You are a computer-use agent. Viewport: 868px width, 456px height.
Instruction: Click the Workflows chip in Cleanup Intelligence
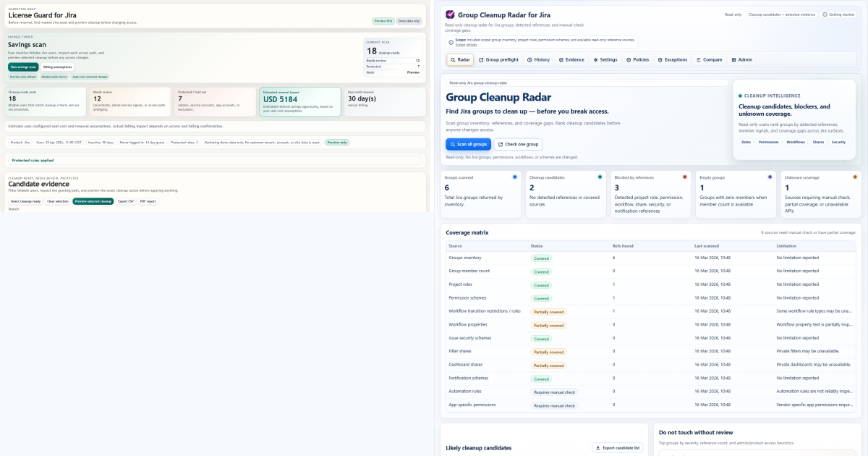click(796, 142)
